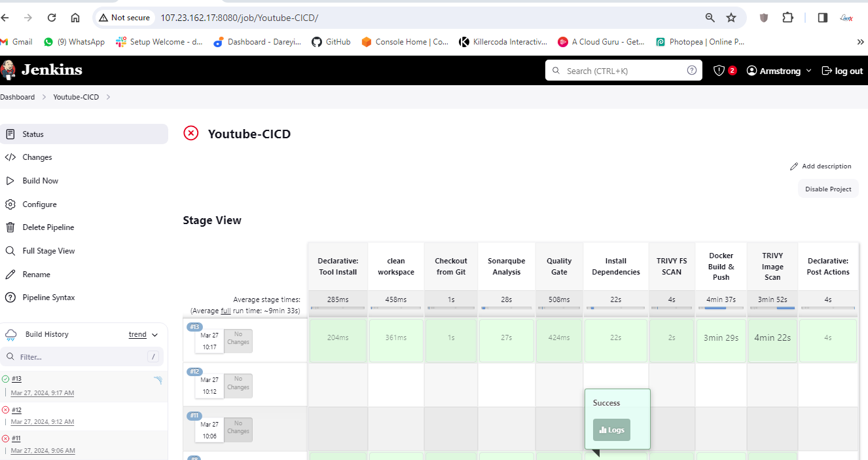Expand the trend dropdown chevron
The width and height of the screenshot is (868, 460).
[155, 335]
